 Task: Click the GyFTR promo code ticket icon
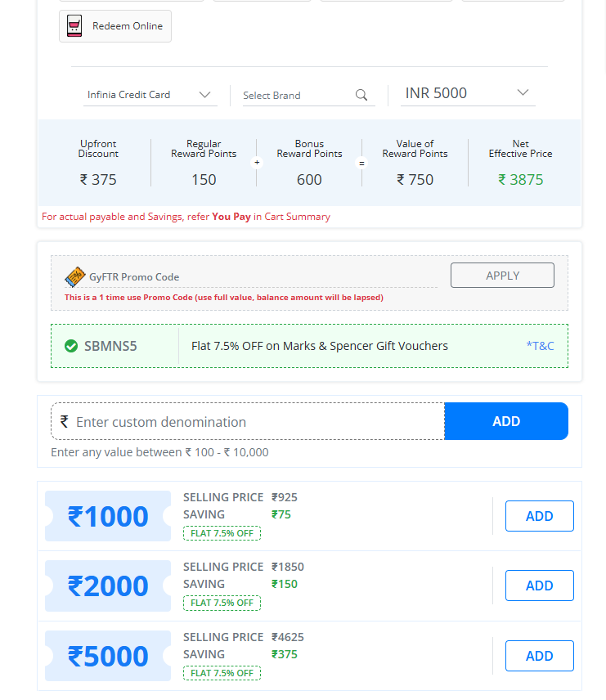(x=74, y=276)
